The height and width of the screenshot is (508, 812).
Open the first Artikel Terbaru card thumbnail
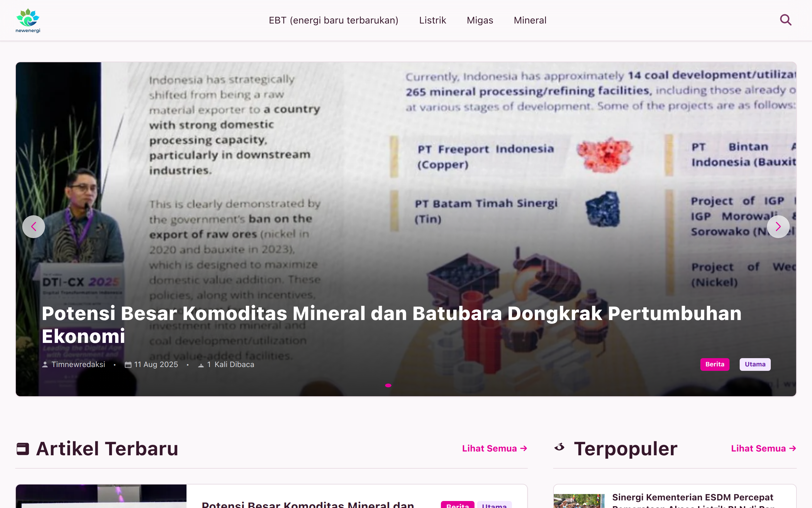coord(101,496)
